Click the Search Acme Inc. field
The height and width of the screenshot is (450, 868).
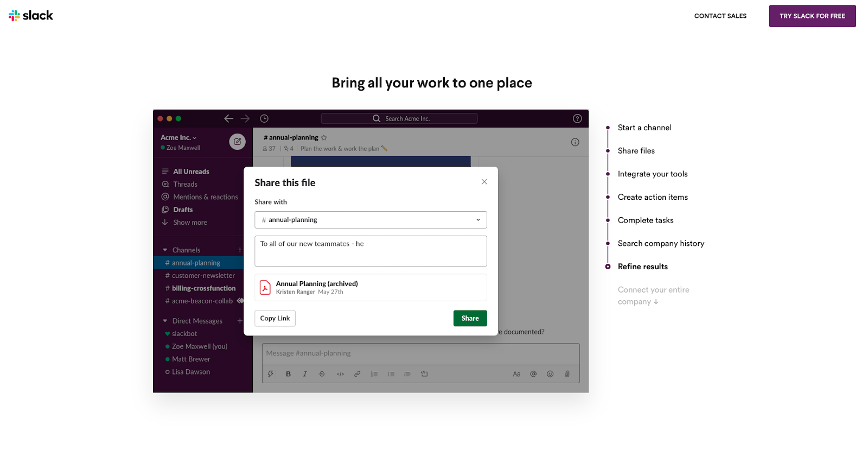399,118
